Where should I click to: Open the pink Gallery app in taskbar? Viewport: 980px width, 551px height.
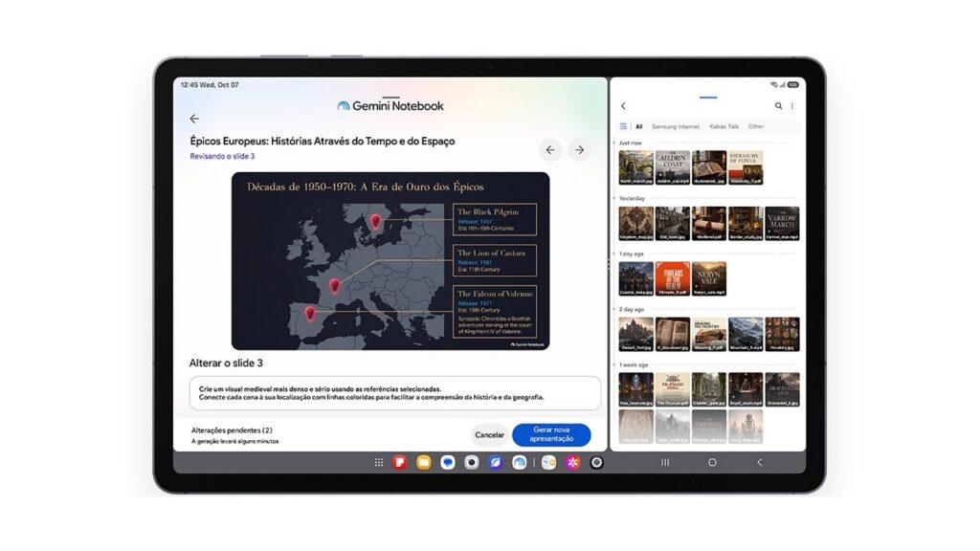[572, 462]
